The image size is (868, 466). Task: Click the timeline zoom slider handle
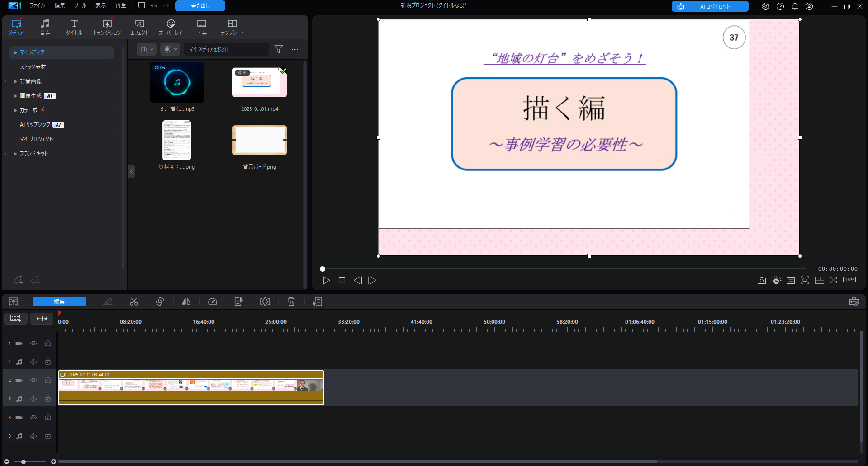pos(24,462)
